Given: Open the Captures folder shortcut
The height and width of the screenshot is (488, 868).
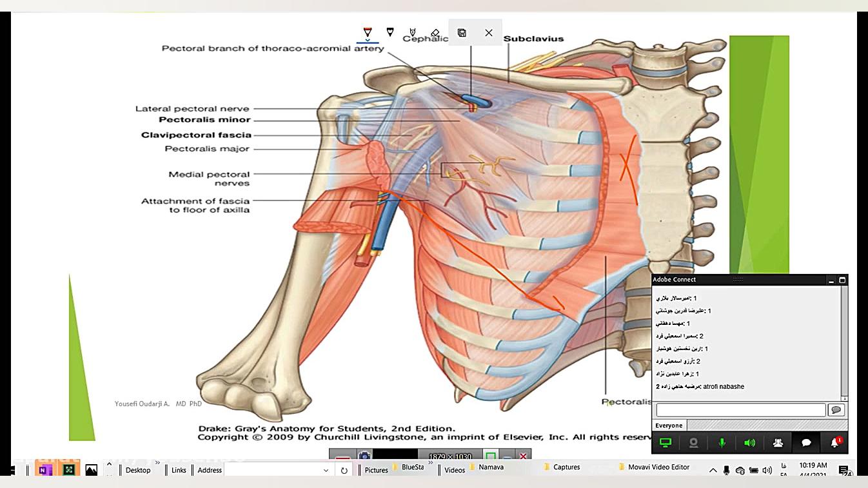Looking at the screenshot, I should pos(562,467).
